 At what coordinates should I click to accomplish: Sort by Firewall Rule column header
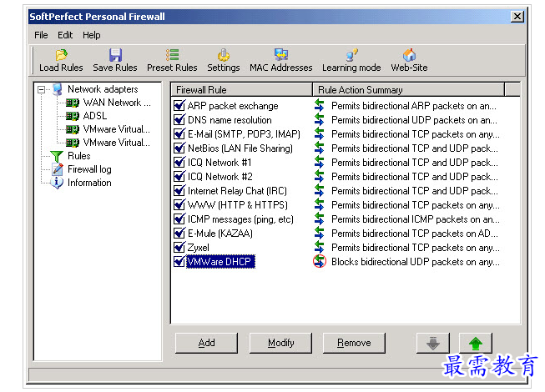tap(241, 89)
